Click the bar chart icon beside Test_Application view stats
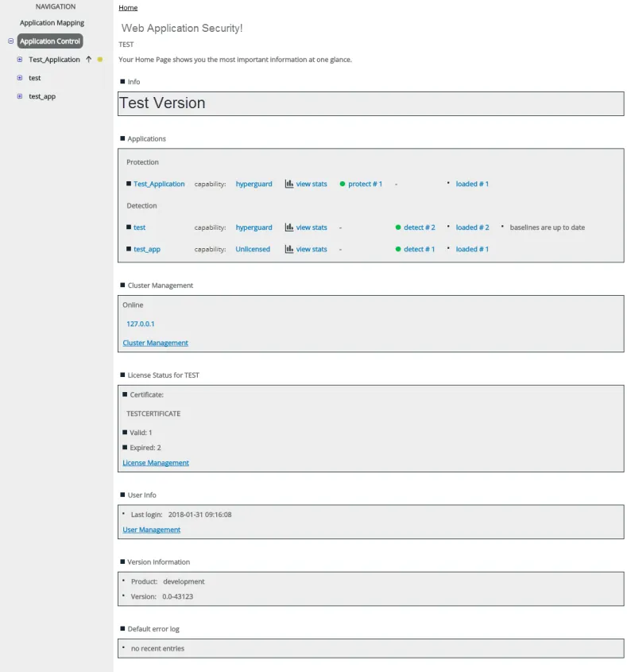627x672 pixels. click(x=289, y=184)
